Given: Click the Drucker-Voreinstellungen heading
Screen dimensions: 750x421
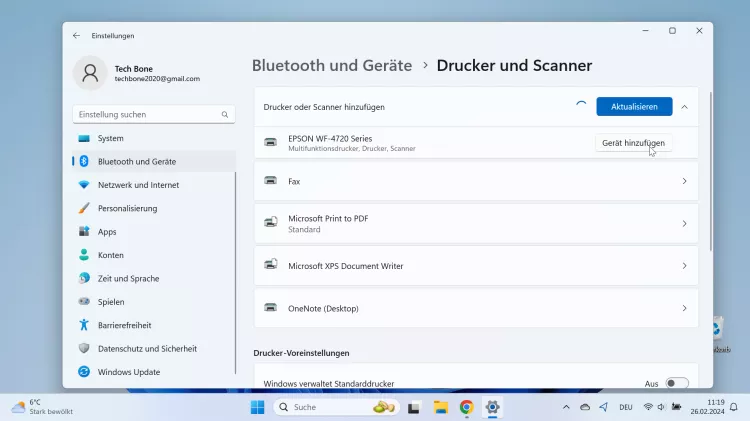Looking at the screenshot, I should (x=301, y=353).
